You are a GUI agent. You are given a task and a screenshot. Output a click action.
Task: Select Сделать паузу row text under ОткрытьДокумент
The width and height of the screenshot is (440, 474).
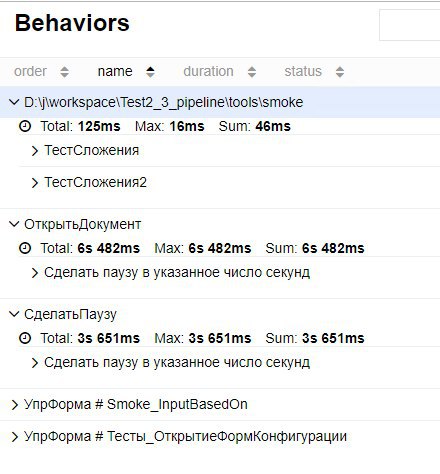click(x=177, y=273)
